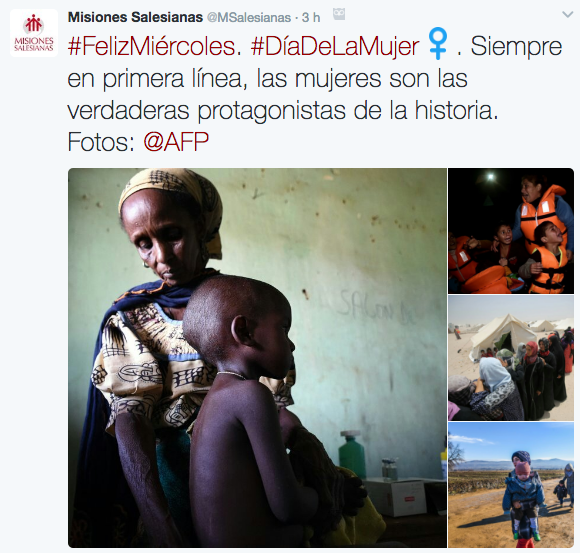
Task: Open the Misiones Salesianas account name
Action: pos(135,17)
